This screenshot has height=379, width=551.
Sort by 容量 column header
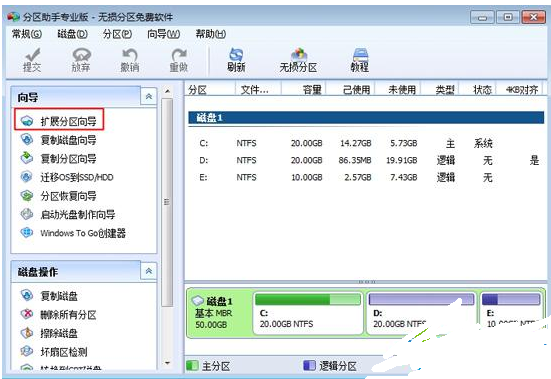pos(304,90)
